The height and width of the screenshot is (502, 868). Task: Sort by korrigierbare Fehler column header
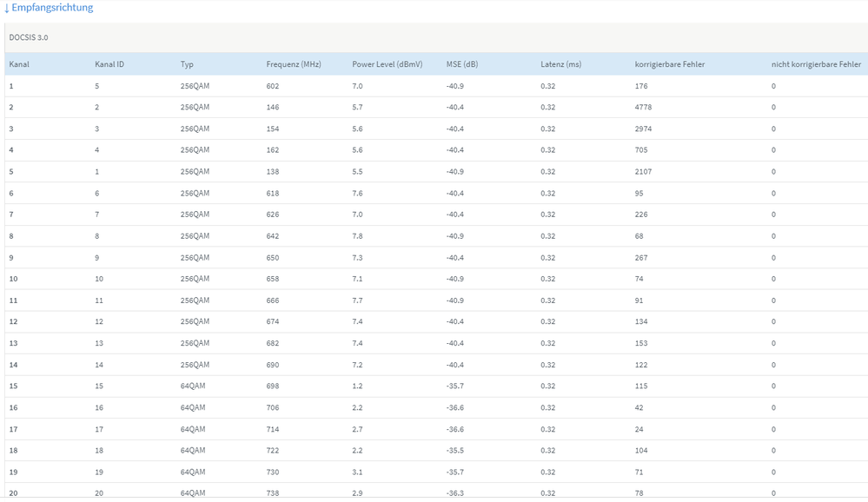point(670,64)
